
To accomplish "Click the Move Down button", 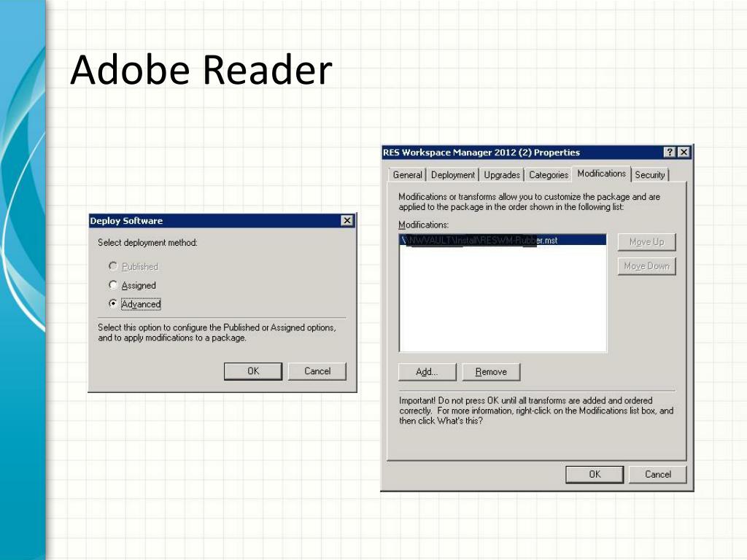I will coord(646,265).
